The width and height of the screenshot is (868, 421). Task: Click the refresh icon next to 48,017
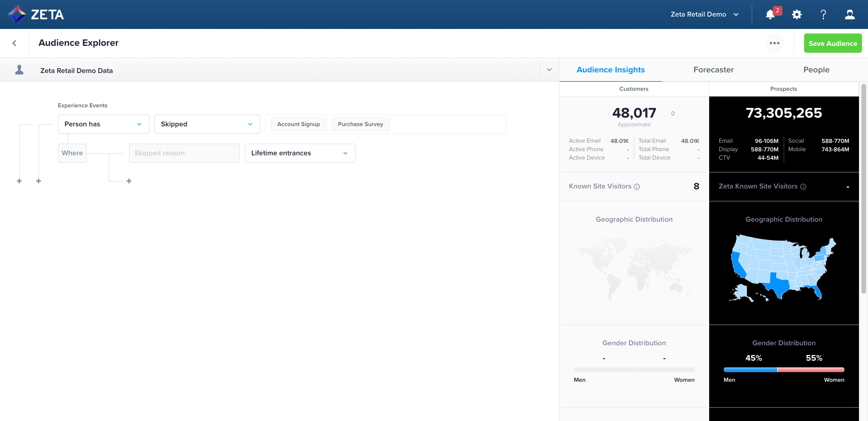673,113
